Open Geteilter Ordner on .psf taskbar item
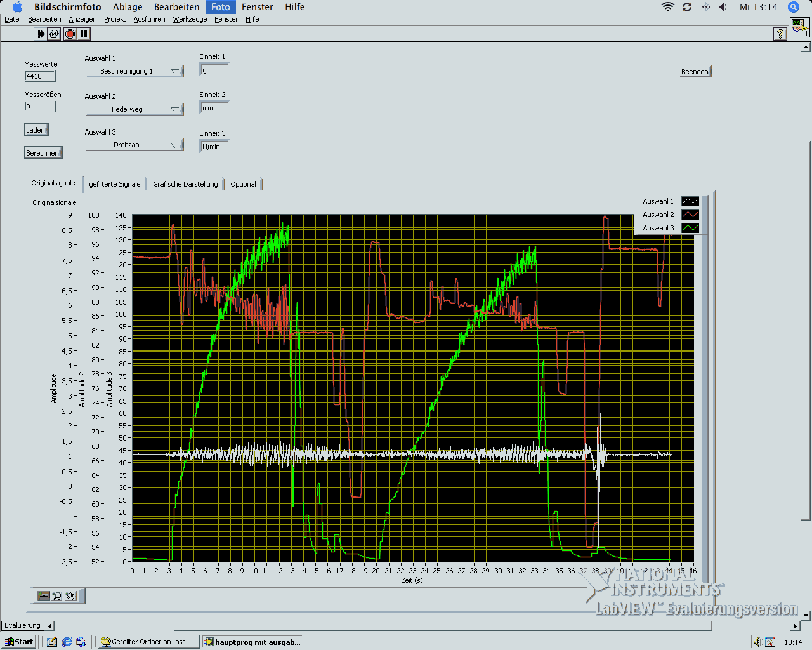The width and height of the screenshot is (812, 650). point(148,642)
